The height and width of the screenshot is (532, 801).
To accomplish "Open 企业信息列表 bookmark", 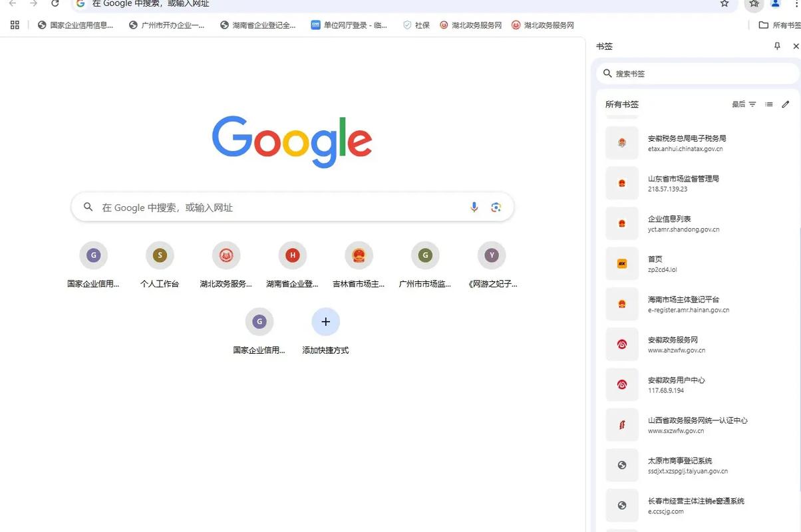I will click(x=699, y=223).
